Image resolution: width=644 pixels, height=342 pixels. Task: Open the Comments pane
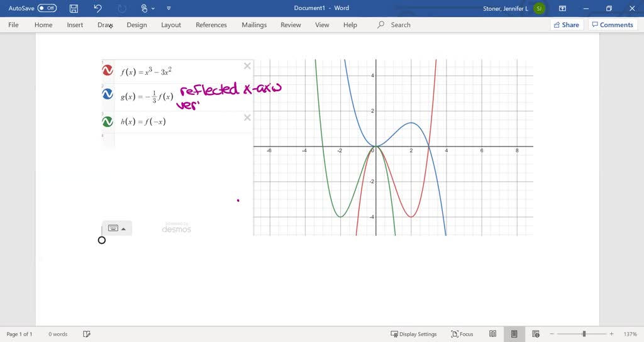[611, 25]
